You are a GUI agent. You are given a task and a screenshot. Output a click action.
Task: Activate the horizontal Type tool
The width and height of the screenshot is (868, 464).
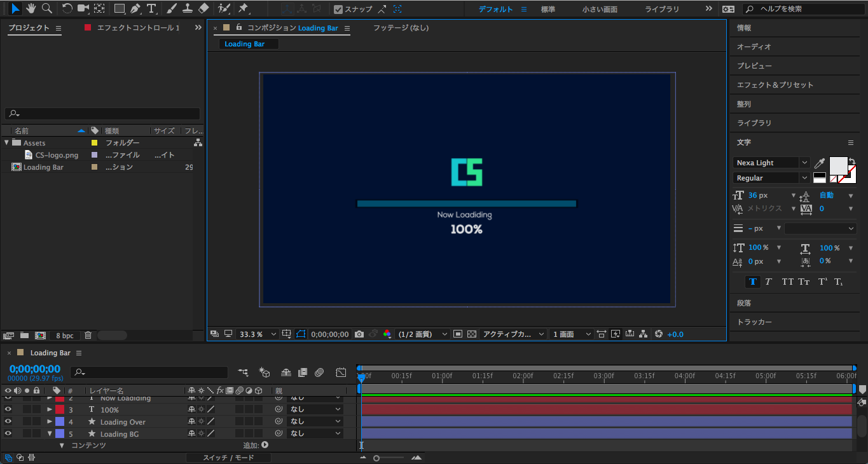point(151,9)
